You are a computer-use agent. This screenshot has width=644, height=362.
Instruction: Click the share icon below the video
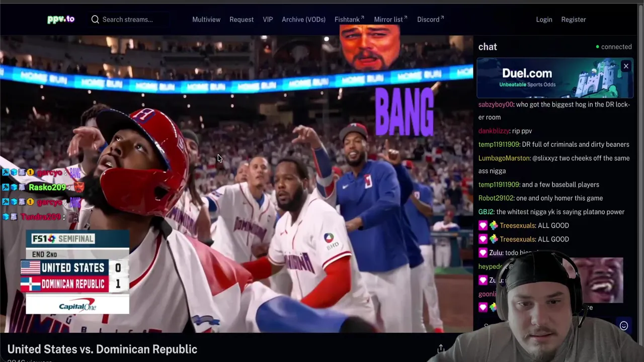click(x=441, y=348)
